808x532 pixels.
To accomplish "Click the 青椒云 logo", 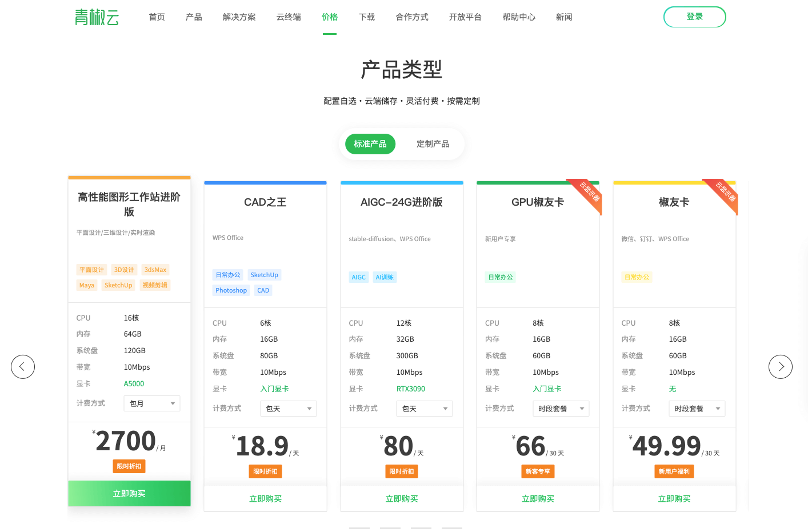I will [x=97, y=17].
